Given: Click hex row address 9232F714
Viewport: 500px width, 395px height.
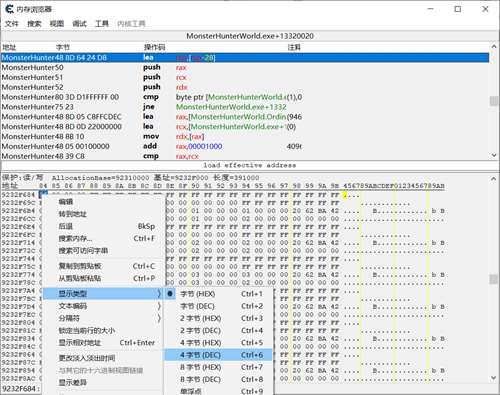Looking at the screenshot, I should click(x=18, y=243).
